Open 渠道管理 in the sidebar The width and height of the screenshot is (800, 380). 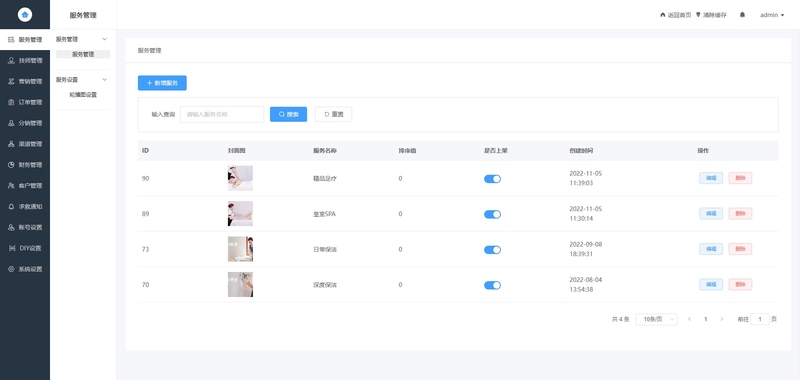25,144
